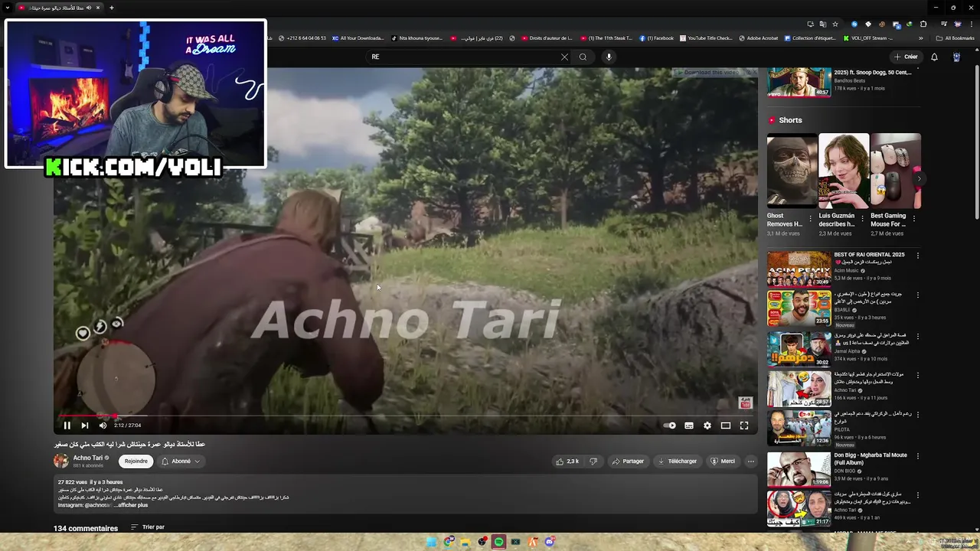980x551 pixels.
Task: Dislike the video
Action: (593, 461)
